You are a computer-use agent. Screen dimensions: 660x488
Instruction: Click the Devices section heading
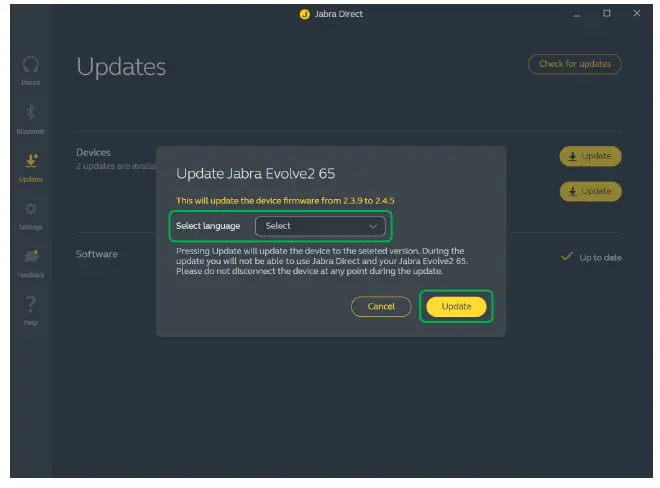[x=93, y=152]
